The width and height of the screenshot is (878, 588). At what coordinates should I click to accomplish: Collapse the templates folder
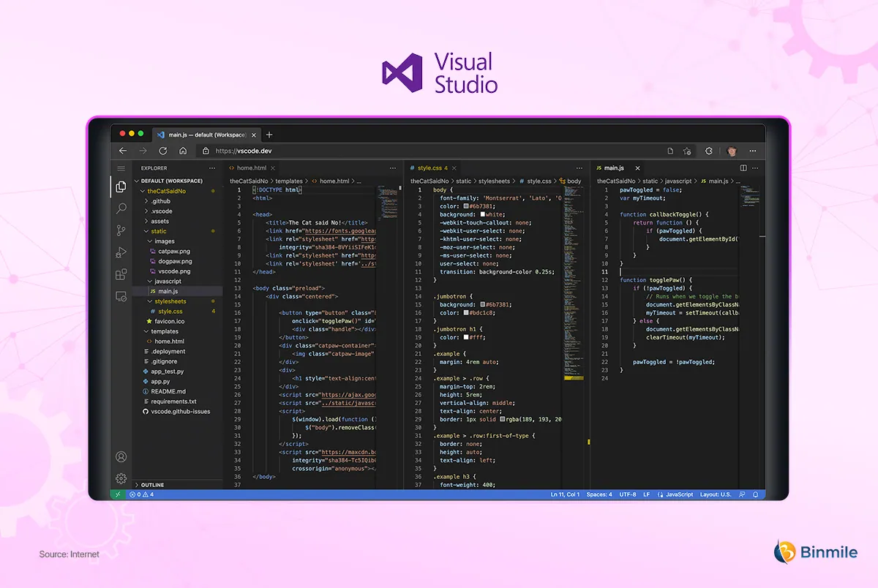(146, 331)
